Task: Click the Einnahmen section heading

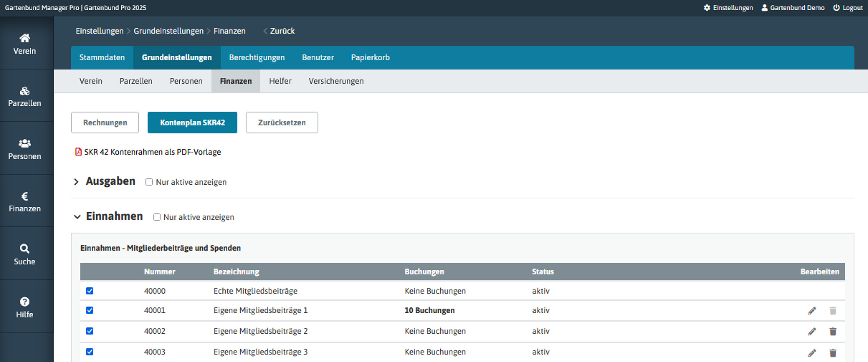Action: 114,216
